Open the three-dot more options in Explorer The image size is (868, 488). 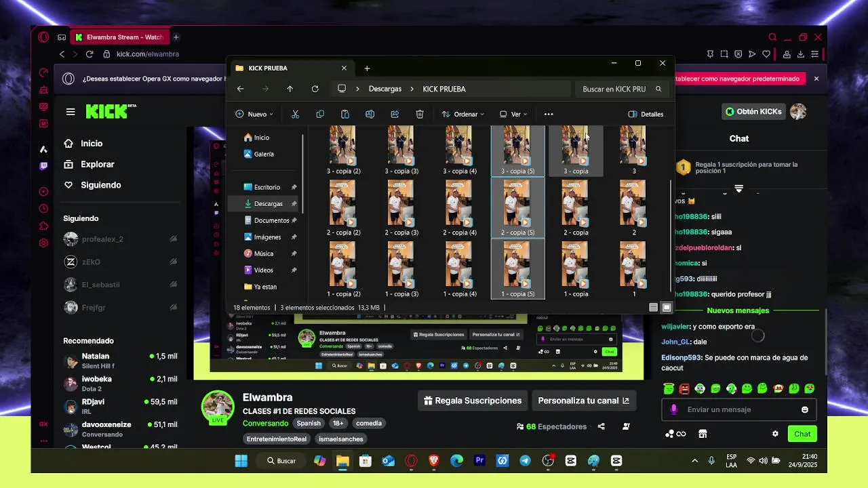point(549,114)
